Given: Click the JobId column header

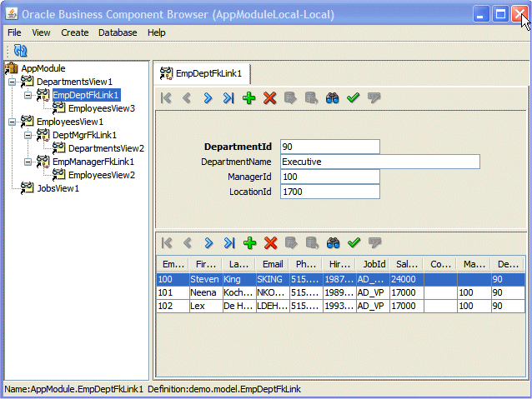Looking at the screenshot, I should pos(374,264).
